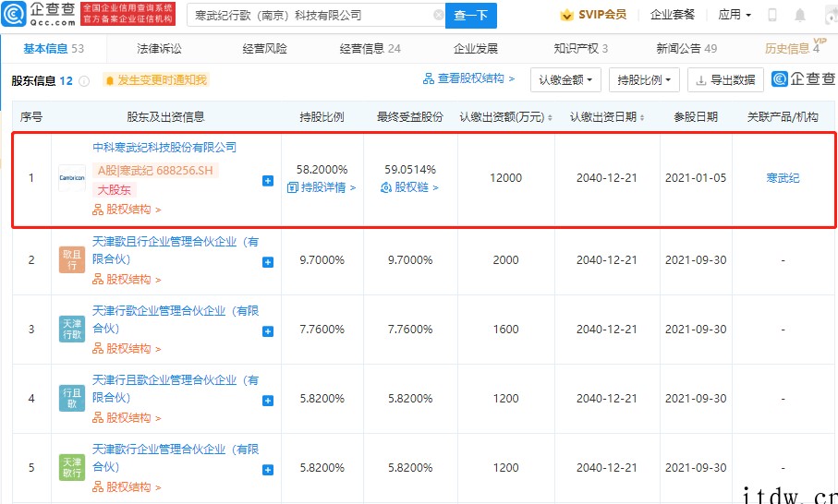Open the 应用 dropdown menu
This screenshot has width=838, height=504.
point(735,15)
